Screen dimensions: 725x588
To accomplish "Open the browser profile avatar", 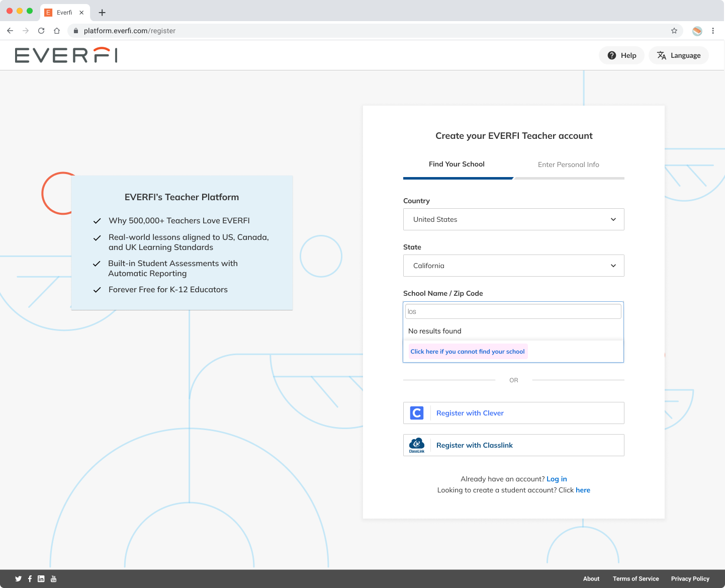I will (x=697, y=31).
